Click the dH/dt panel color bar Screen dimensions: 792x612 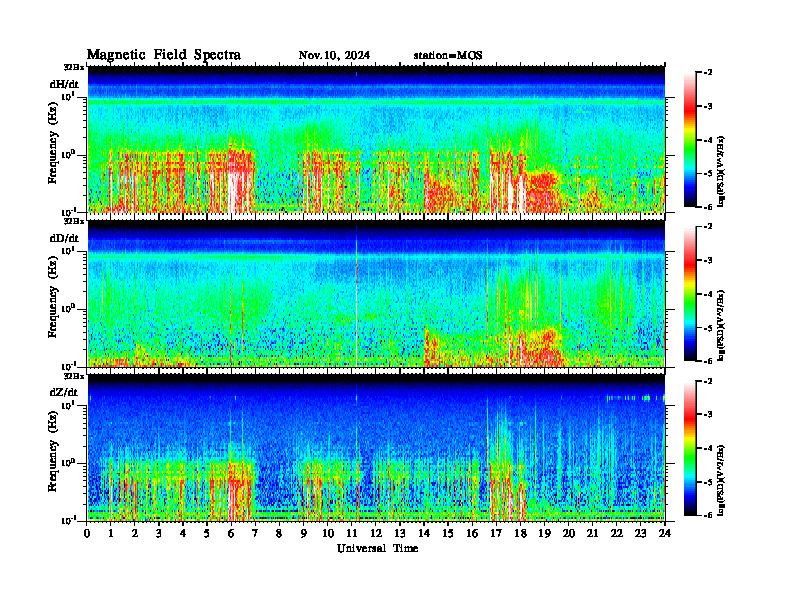point(690,140)
